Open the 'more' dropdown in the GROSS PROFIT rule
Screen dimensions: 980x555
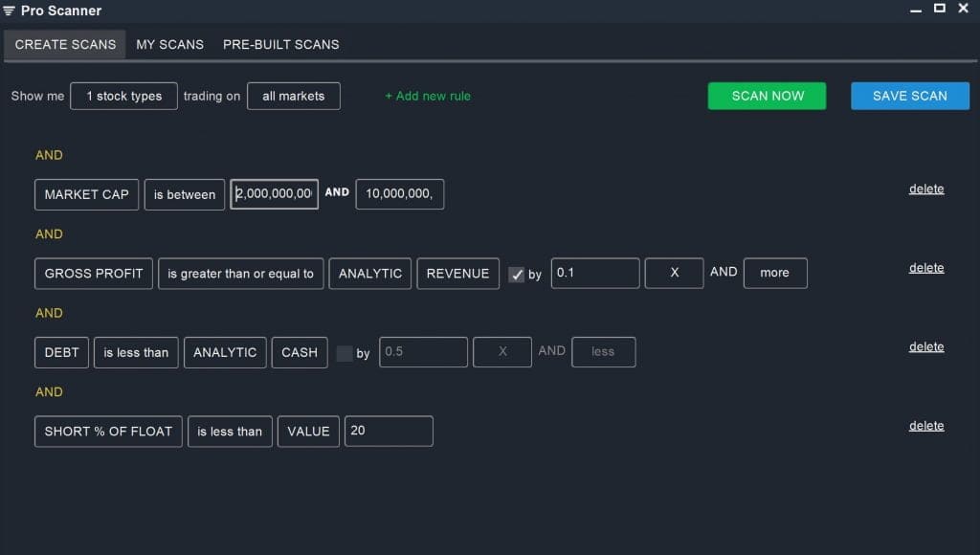click(x=775, y=273)
